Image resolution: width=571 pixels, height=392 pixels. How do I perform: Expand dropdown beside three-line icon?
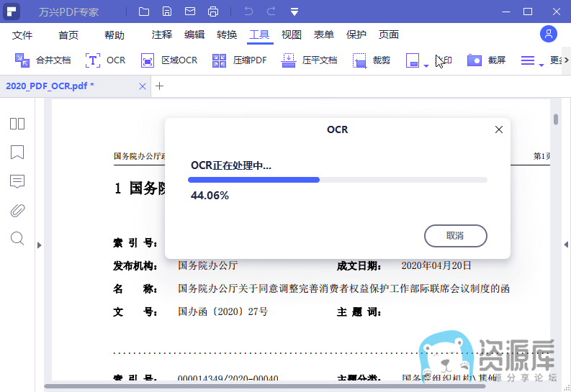(x=541, y=65)
